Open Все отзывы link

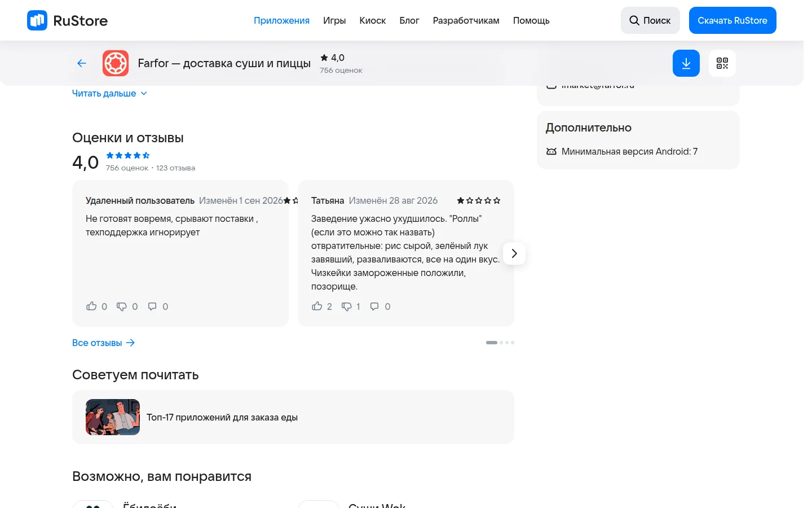pyautogui.click(x=104, y=343)
